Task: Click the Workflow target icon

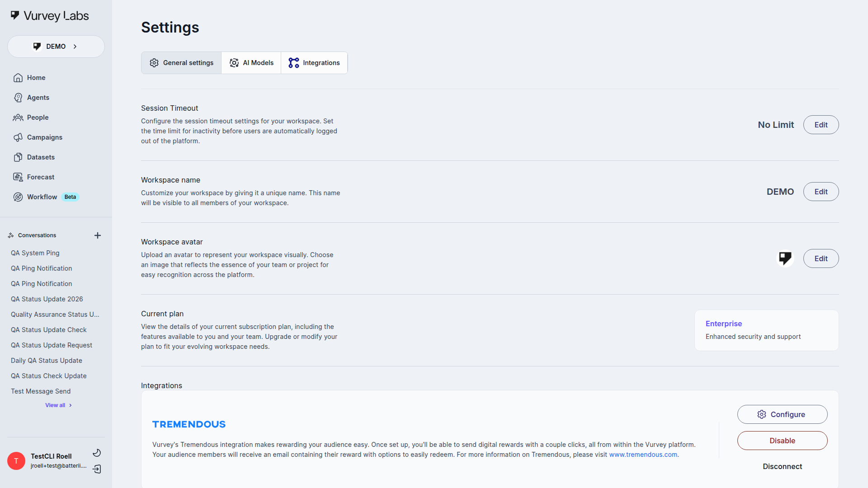Action: click(18, 197)
